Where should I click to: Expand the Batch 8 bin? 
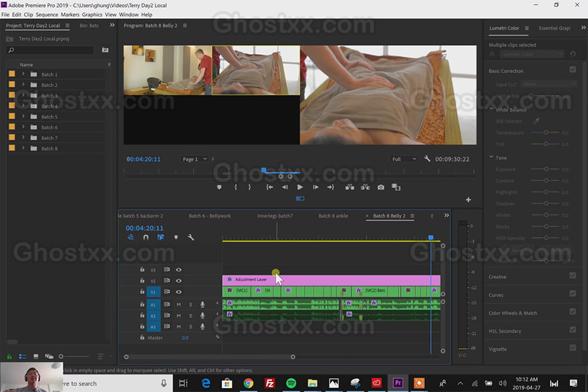pyautogui.click(x=23, y=148)
